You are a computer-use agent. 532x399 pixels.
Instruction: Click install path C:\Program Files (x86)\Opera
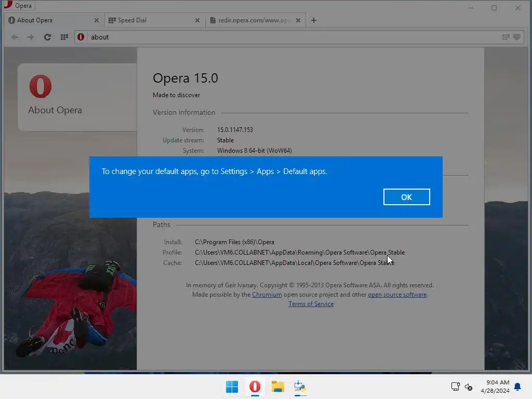tap(234, 242)
